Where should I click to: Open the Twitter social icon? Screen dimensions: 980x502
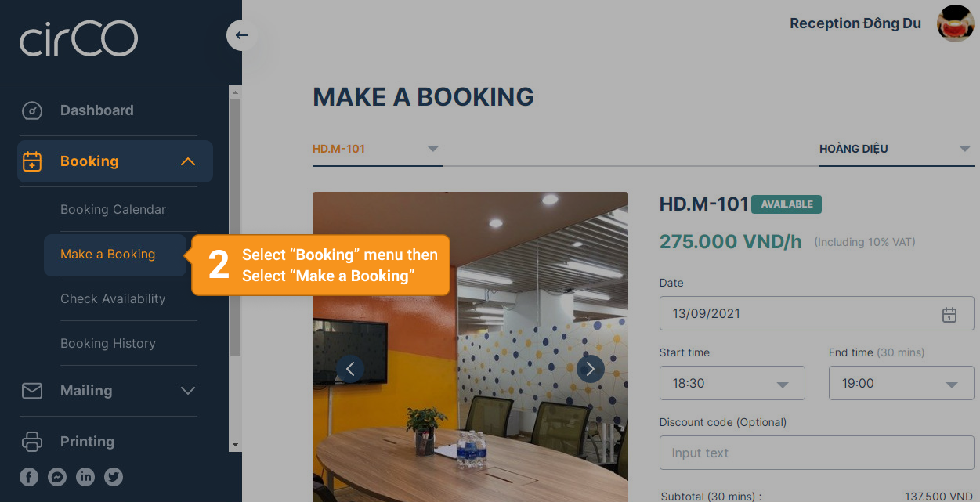tap(114, 476)
